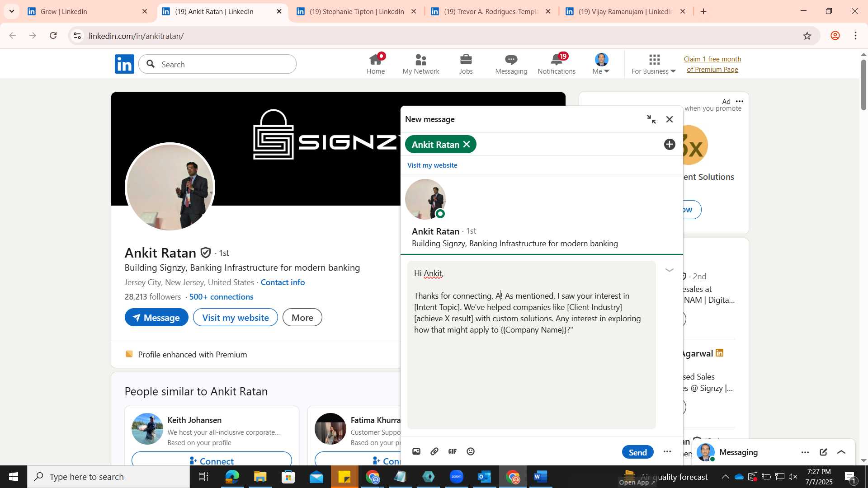Image resolution: width=868 pixels, height=488 pixels.
Task: Attach an image to the message
Action: pyautogui.click(x=416, y=451)
